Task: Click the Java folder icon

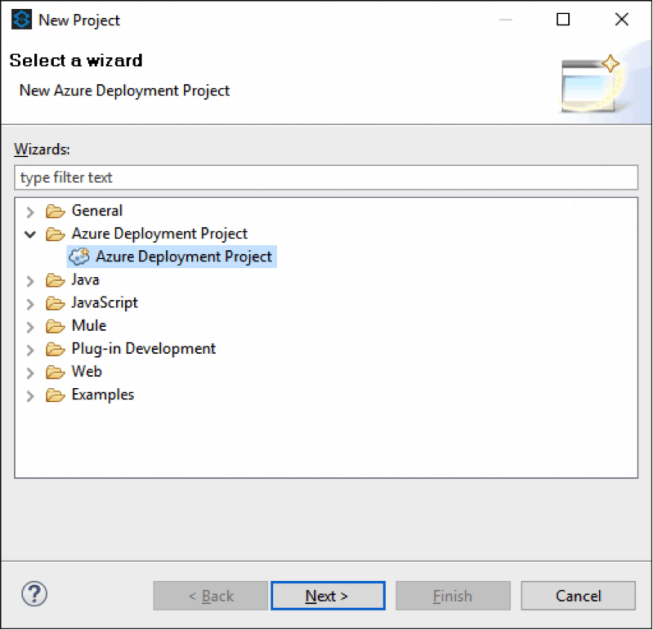Action: [x=55, y=280]
